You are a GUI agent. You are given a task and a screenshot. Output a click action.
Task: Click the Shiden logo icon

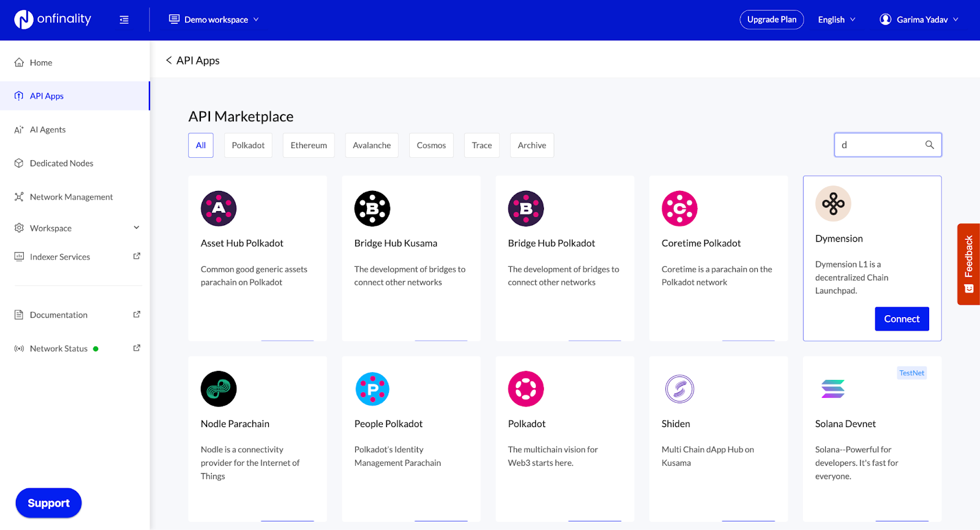tap(680, 389)
